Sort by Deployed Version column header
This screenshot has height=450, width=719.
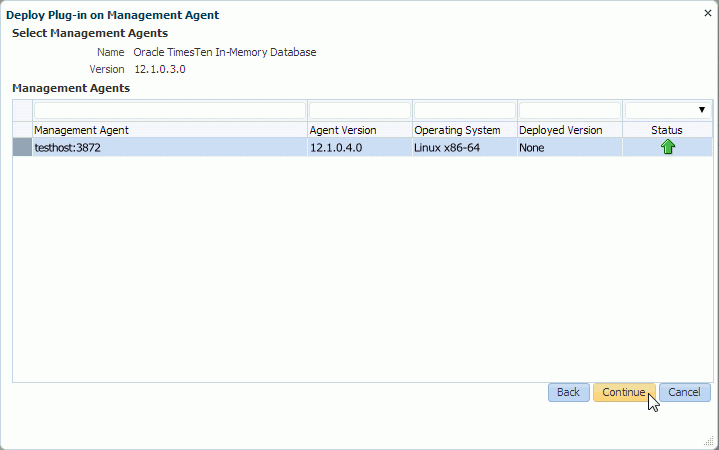pyautogui.click(x=570, y=130)
